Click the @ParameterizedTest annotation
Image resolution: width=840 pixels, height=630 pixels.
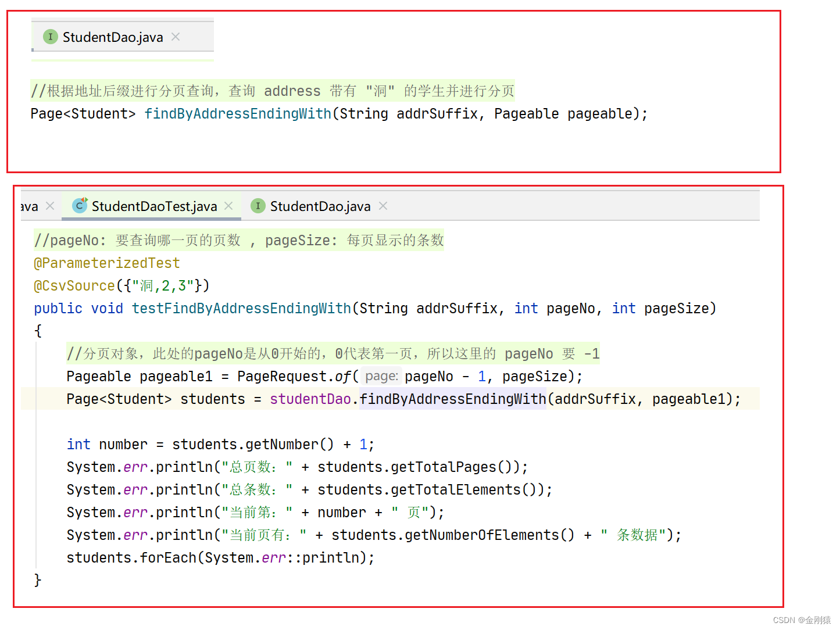point(107,263)
